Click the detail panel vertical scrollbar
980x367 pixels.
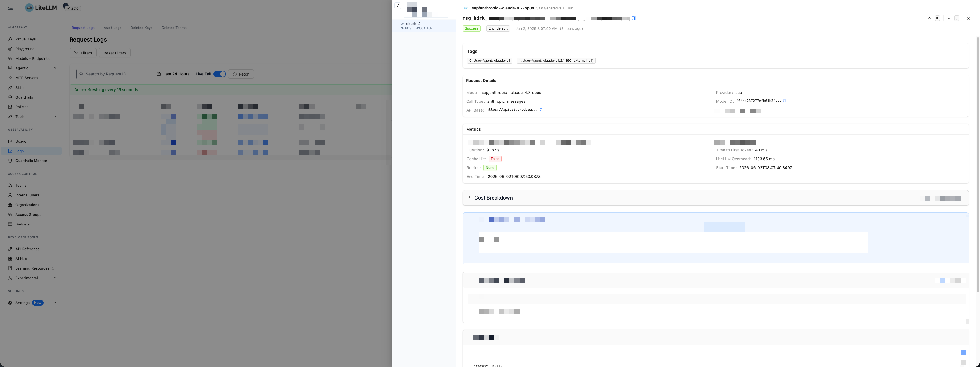tap(978, 164)
